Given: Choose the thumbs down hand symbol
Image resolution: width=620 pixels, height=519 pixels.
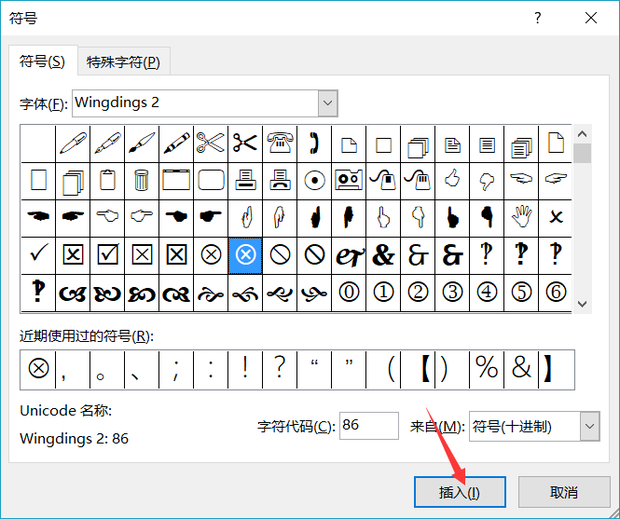Looking at the screenshot, I should coord(487,181).
